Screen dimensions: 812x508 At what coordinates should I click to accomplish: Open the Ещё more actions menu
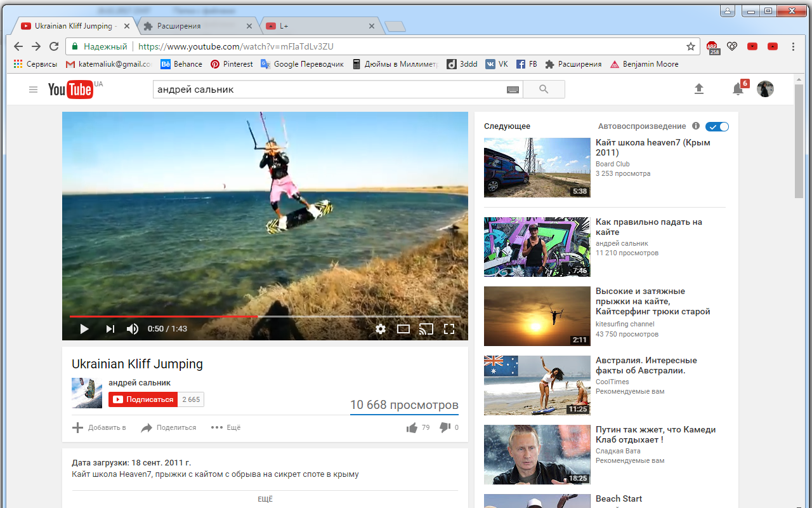point(226,428)
